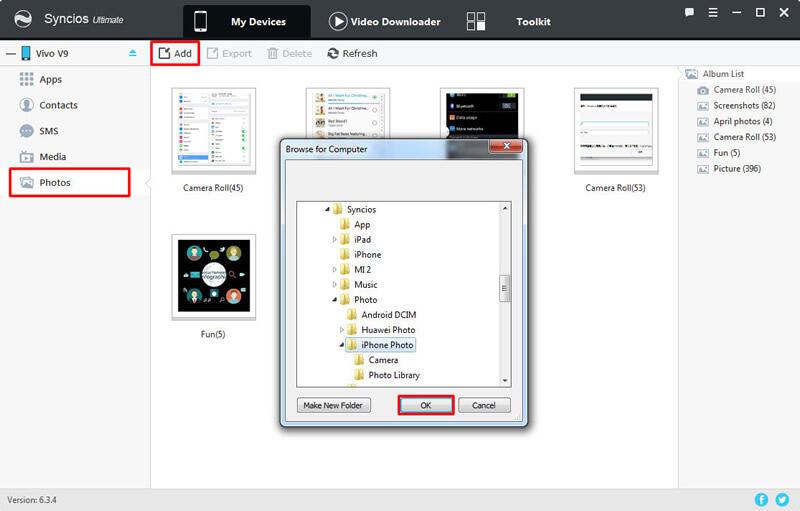The image size is (800, 511).
Task: Expand the iPad folder node
Action: [335, 240]
